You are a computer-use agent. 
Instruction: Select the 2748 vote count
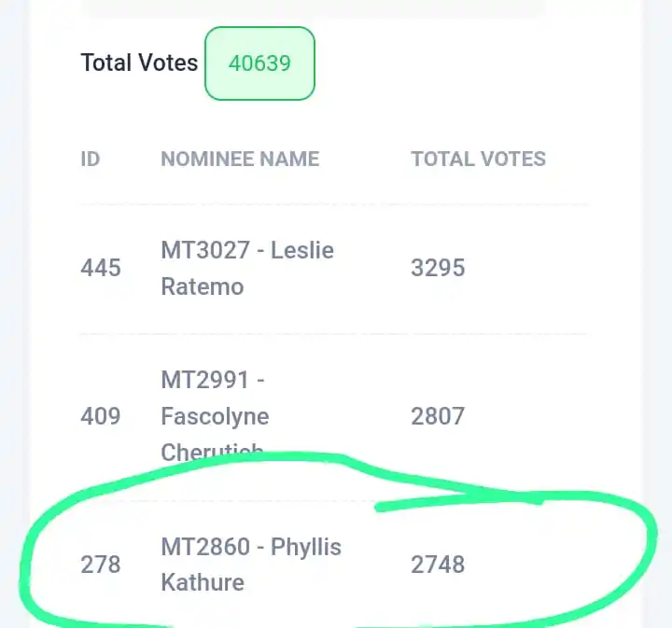coord(438,565)
